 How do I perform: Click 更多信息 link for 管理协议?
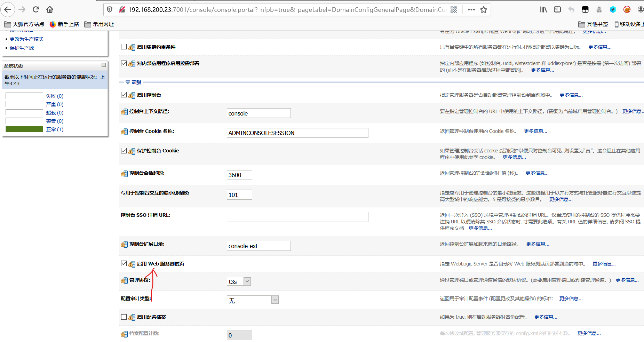[x=627, y=280]
